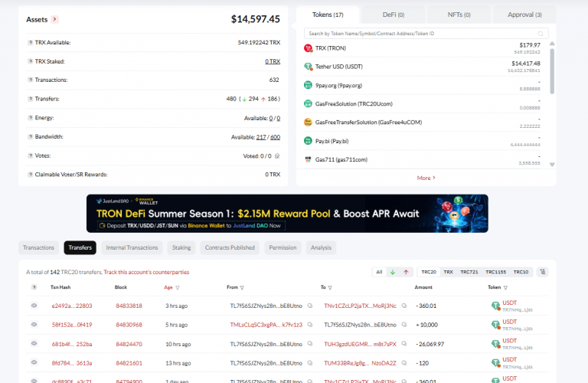Click help icon beside TRX Available
Screen dimensions: 588x383
[x=31, y=42]
